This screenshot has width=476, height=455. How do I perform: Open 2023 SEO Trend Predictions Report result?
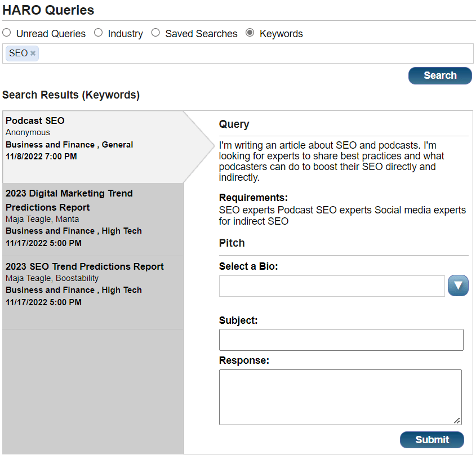(x=93, y=293)
